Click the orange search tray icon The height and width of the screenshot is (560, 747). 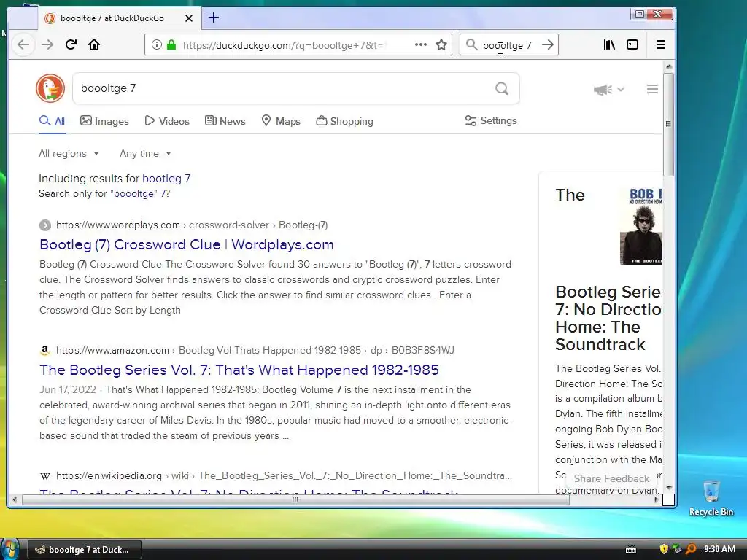(691, 549)
